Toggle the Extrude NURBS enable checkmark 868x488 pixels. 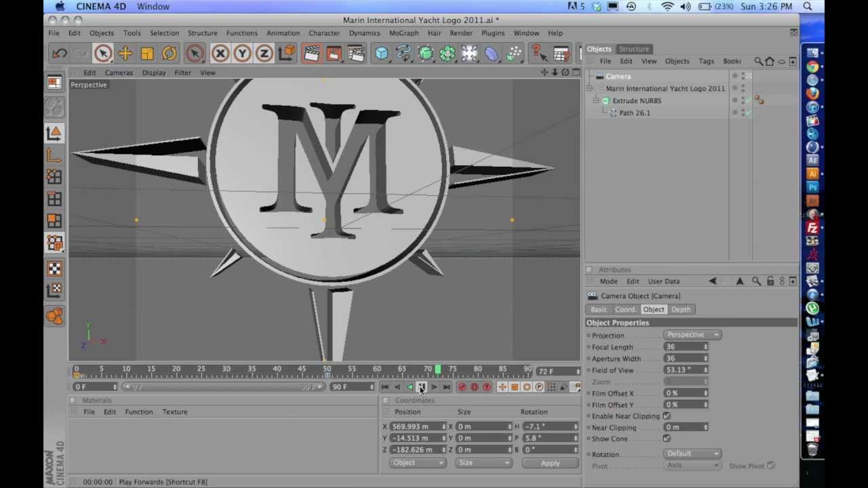pos(748,100)
